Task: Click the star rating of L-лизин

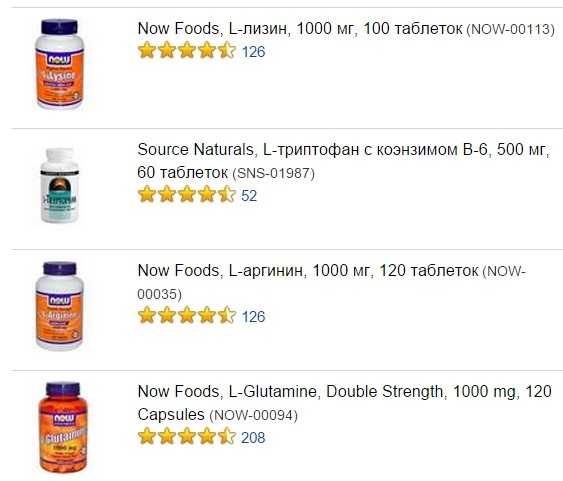Action: coord(187,50)
